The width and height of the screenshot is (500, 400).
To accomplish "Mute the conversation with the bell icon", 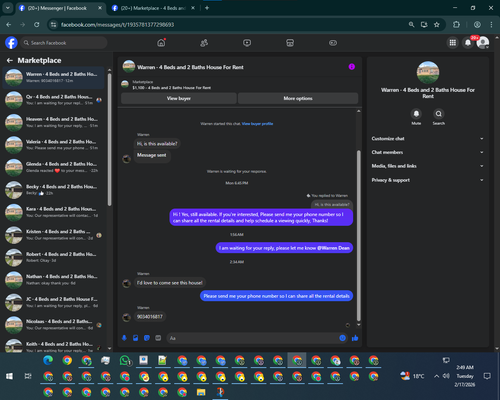I will 416,114.
